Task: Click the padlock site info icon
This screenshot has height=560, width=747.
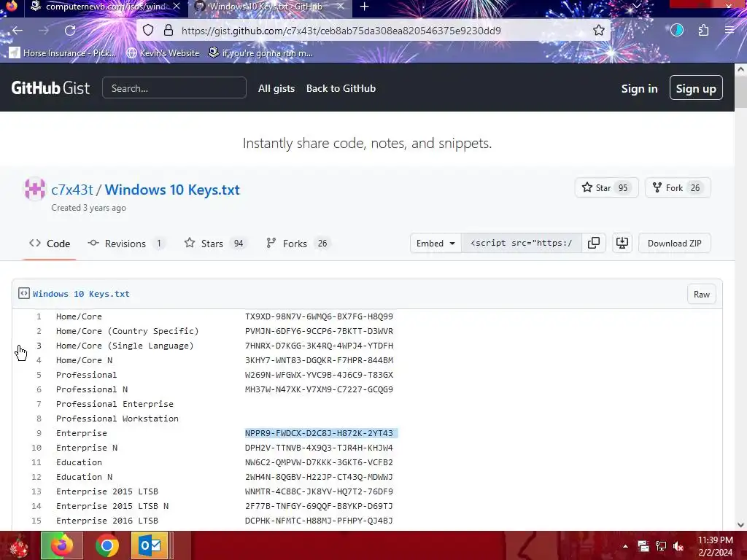Action: 169,31
